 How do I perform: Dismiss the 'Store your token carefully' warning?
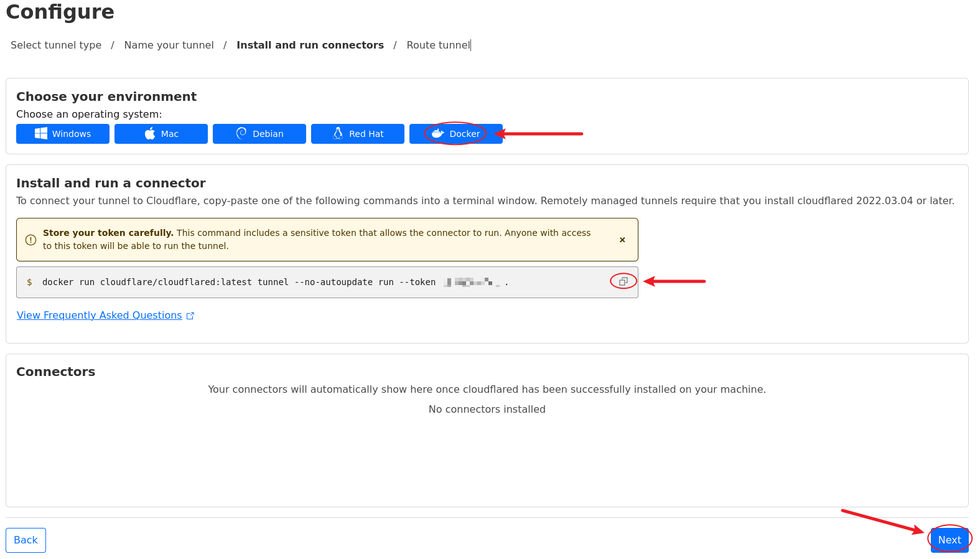click(622, 240)
